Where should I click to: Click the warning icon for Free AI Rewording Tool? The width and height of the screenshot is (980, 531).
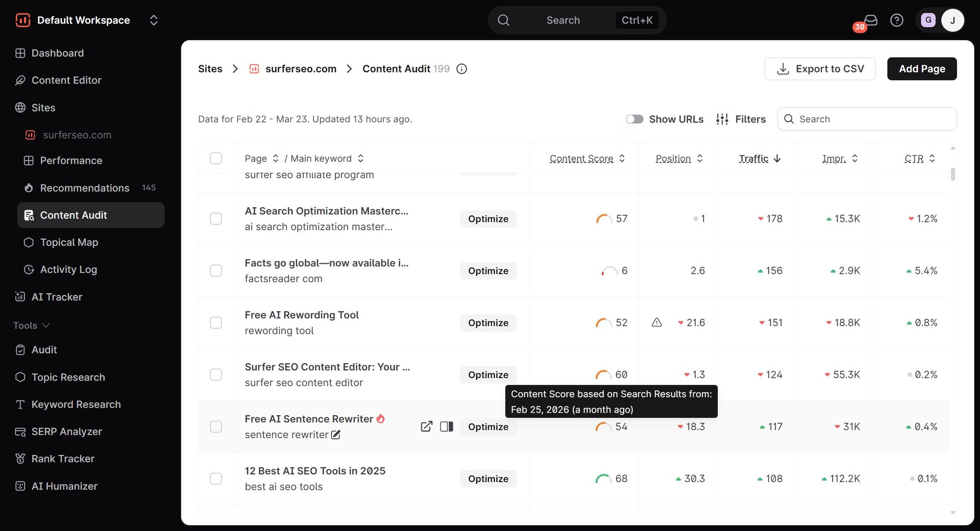tap(657, 322)
